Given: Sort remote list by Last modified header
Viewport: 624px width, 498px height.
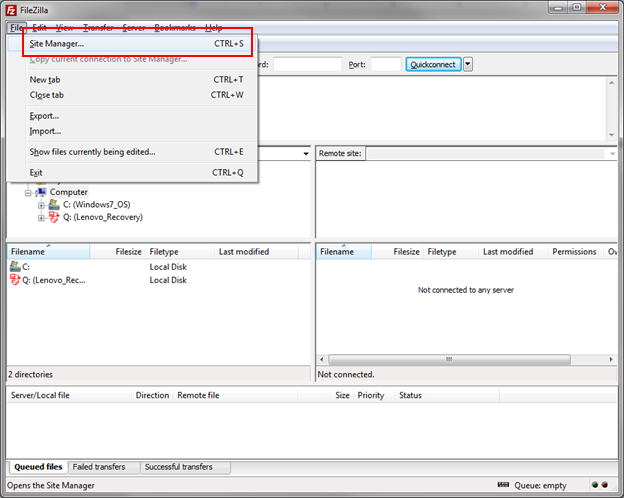Looking at the screenshot, I should pyautogui.click(x=514, y=252).
